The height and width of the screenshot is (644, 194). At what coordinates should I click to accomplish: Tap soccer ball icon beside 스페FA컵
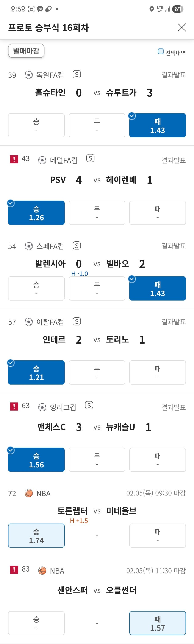29,246
